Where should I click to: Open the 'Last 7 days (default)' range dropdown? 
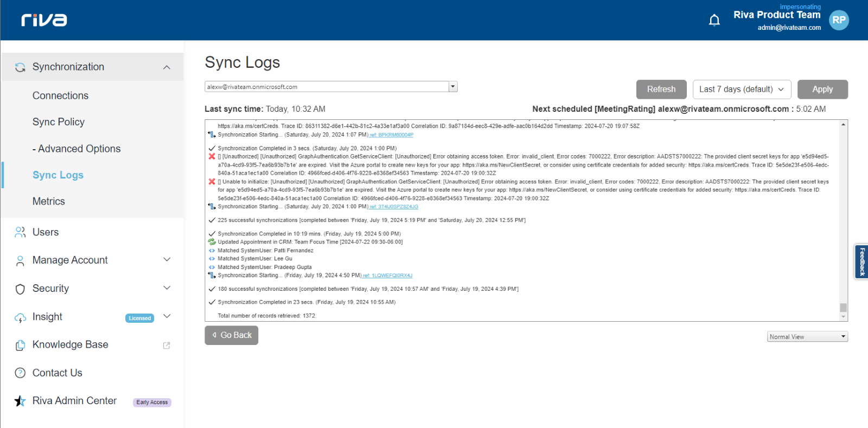[742, 90]
